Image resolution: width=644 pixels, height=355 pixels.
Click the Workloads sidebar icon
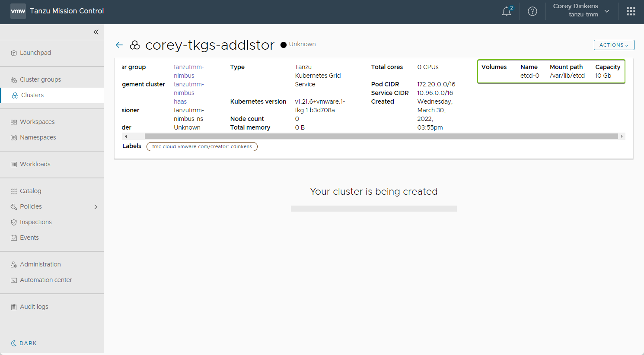[14, 165]
